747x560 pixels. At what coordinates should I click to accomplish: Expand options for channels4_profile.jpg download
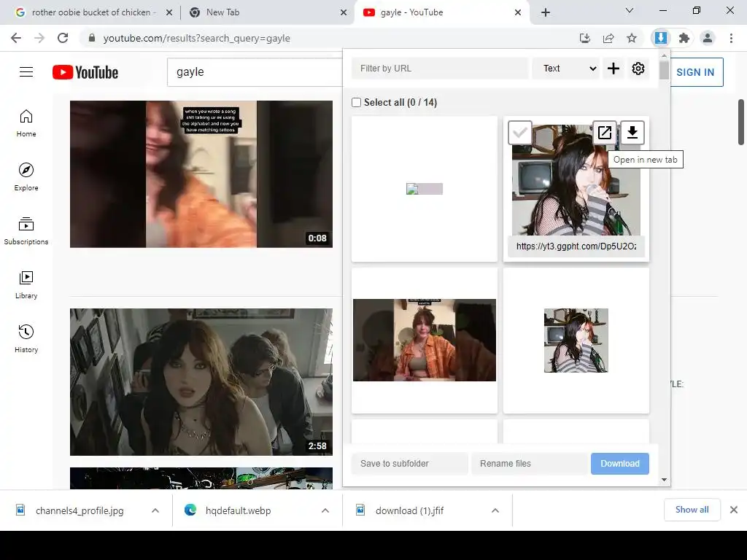pyautogui.click(x=155, y=510)
